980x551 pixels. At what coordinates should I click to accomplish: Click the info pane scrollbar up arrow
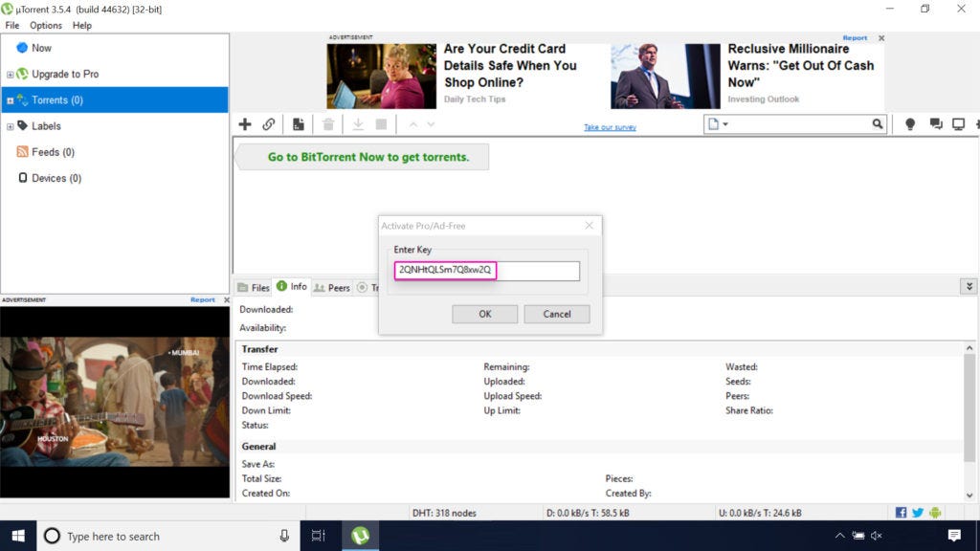[969, 348]
